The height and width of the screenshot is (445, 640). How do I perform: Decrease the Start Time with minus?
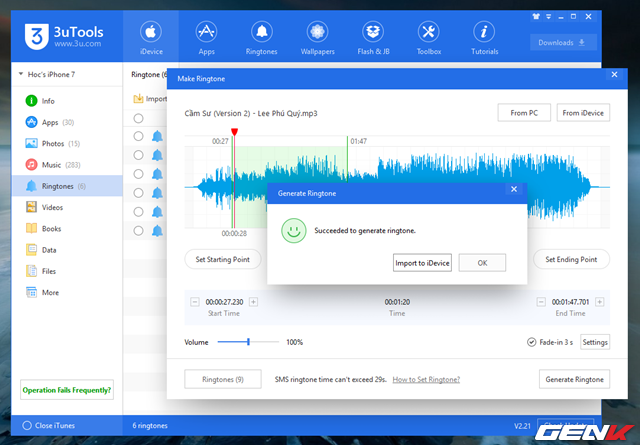195,302
